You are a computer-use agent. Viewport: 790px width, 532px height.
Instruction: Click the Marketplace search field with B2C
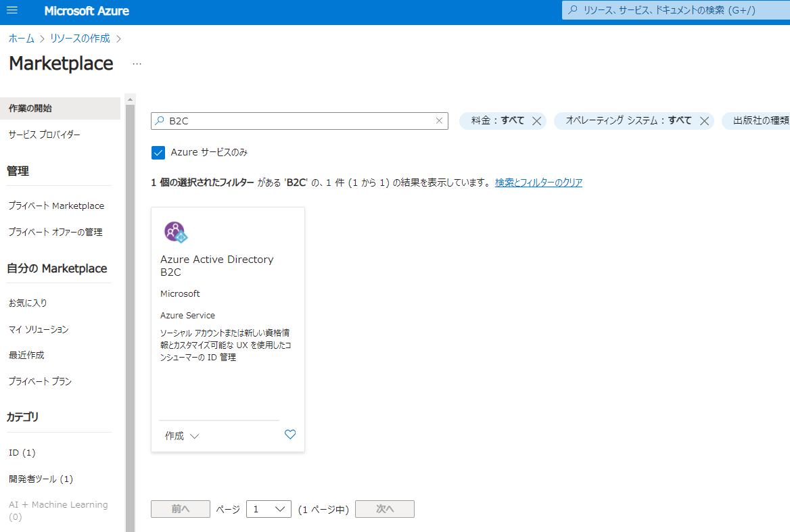click(299, 121)
